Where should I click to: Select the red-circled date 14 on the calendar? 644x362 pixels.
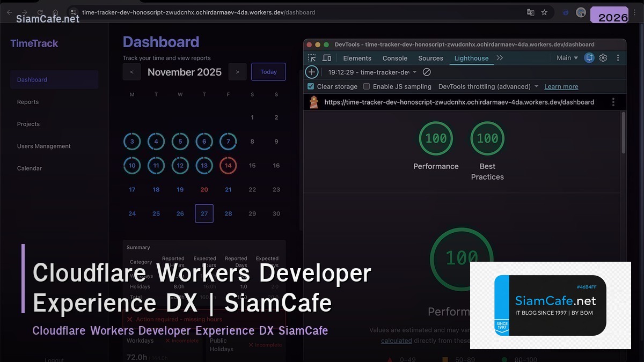(228, 165)
